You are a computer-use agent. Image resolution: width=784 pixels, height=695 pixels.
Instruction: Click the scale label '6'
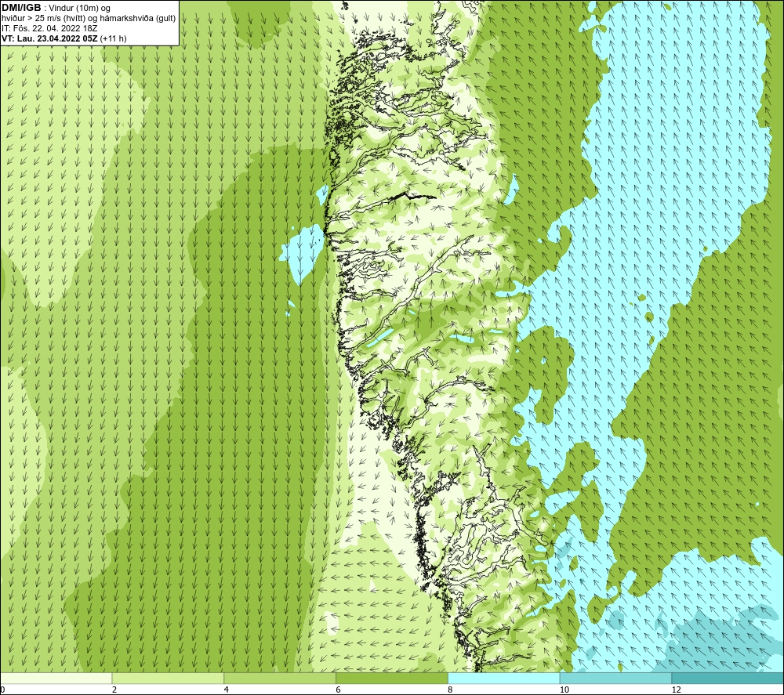[x=339, y=690]
